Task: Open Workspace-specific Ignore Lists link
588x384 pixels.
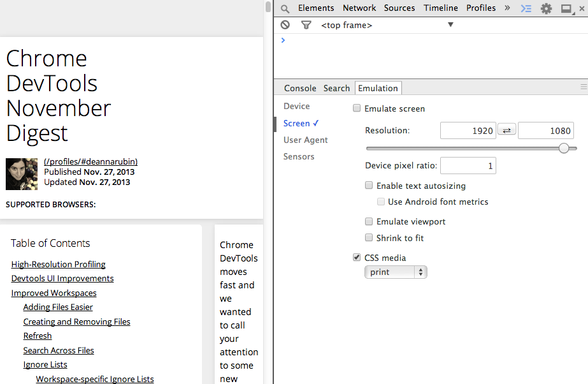Action: pos(95,379)
